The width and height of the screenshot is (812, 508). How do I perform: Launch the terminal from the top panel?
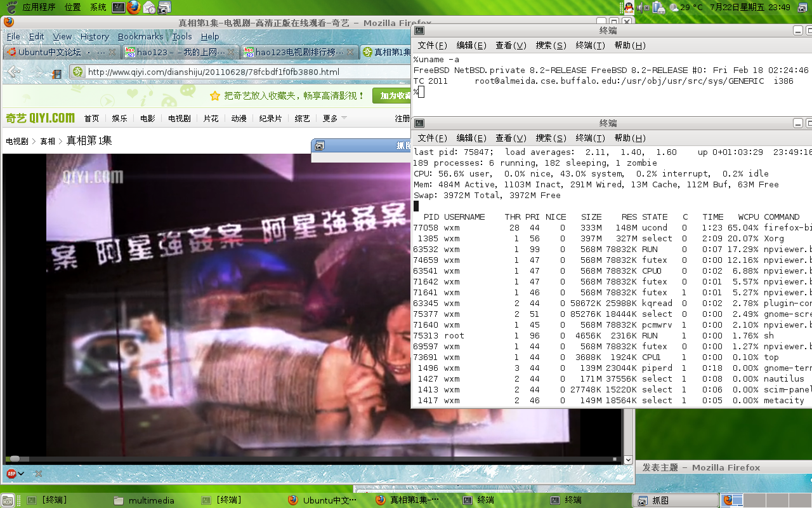pos(118,8)
